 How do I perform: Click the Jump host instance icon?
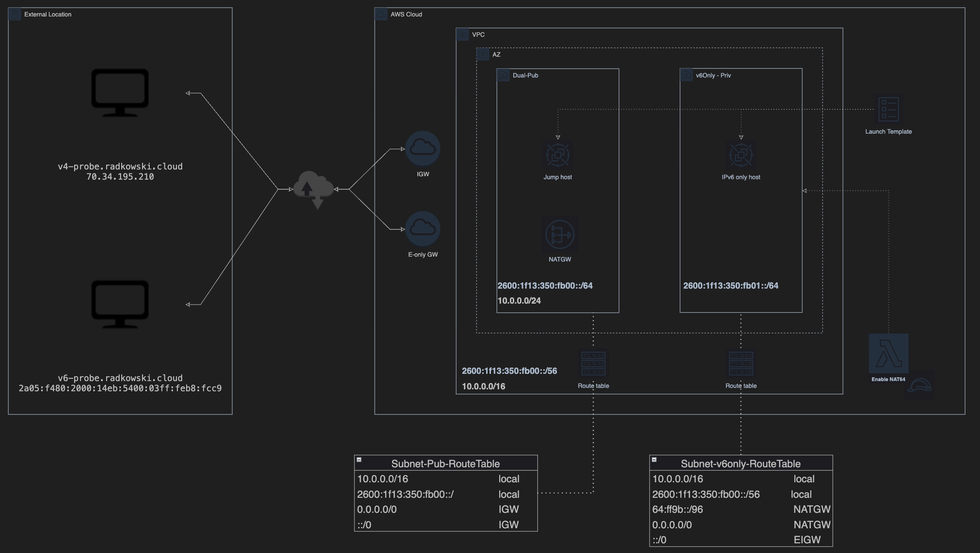558,155
